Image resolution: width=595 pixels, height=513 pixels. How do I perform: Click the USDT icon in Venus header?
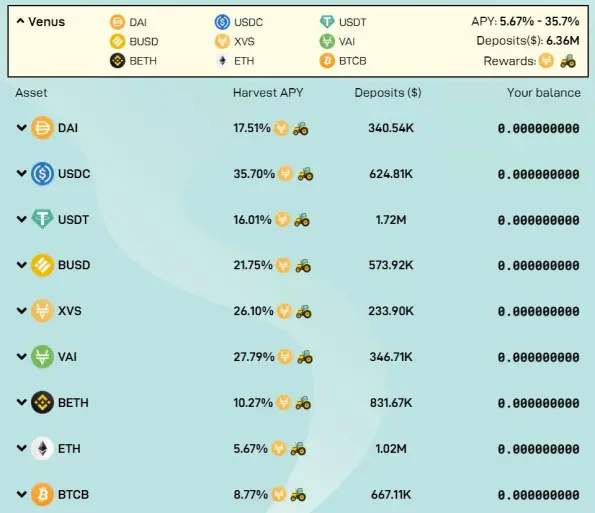(327, 22)
